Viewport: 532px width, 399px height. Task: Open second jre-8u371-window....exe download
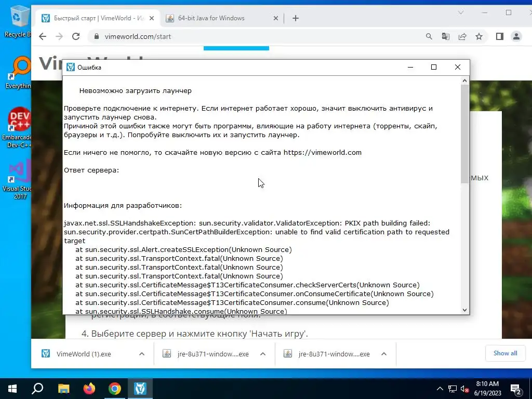[328, 354]
